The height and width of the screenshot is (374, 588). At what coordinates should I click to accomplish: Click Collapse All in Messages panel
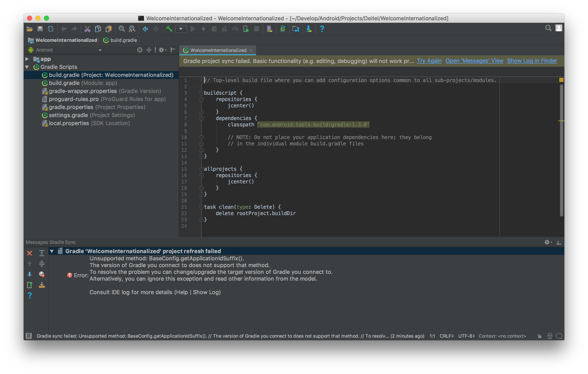42,263
